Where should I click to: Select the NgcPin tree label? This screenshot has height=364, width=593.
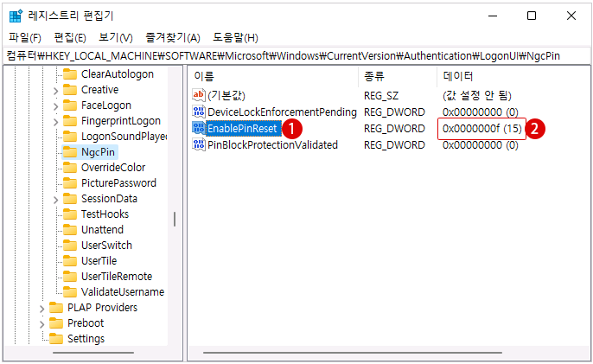98,152
